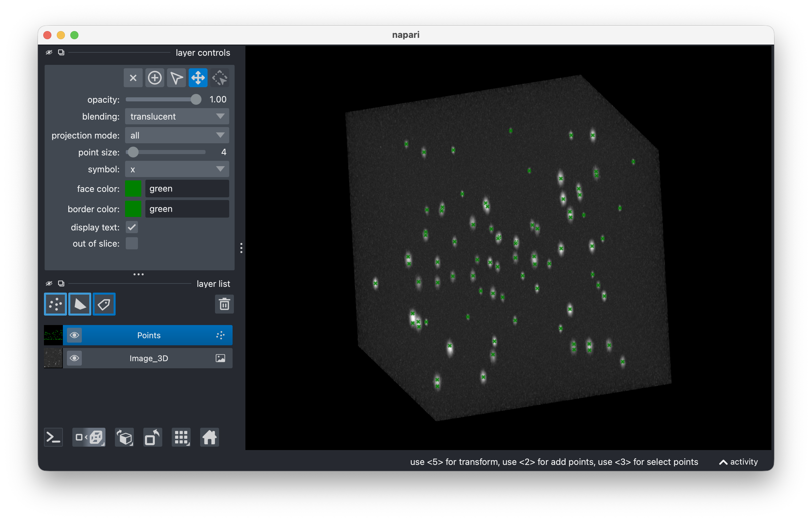Click Points layer type icon
This screenshot has width=812, height=521.
pyautogui.click(x=220, y=335)
